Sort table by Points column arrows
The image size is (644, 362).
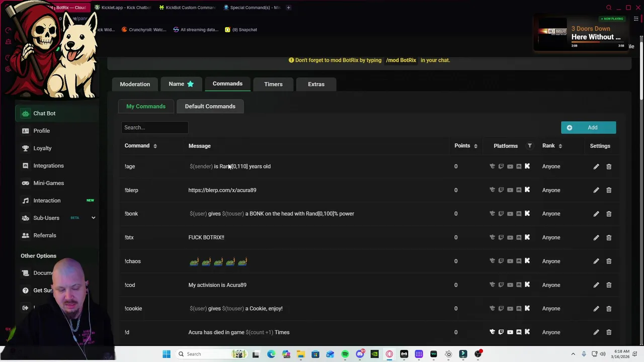tap(475, 146)
